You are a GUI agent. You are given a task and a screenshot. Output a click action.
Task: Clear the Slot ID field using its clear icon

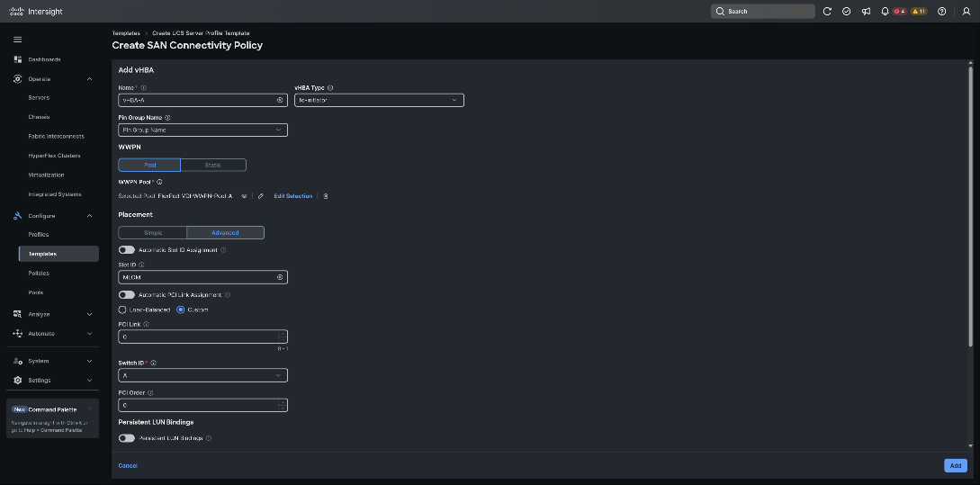[280, 277]
